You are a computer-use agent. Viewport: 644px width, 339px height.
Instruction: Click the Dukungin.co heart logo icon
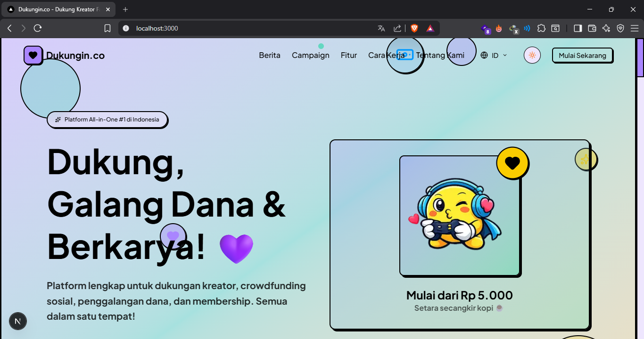tap(33, 55)
